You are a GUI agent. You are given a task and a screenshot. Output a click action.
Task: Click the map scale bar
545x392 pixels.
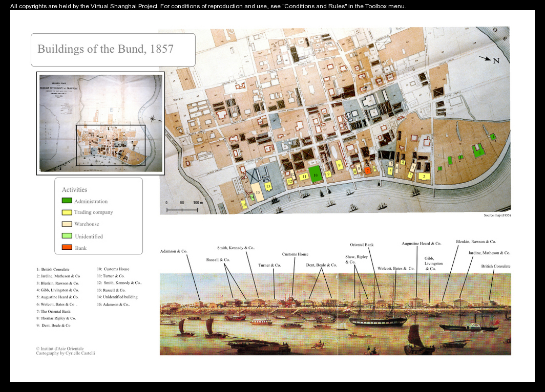182,210
